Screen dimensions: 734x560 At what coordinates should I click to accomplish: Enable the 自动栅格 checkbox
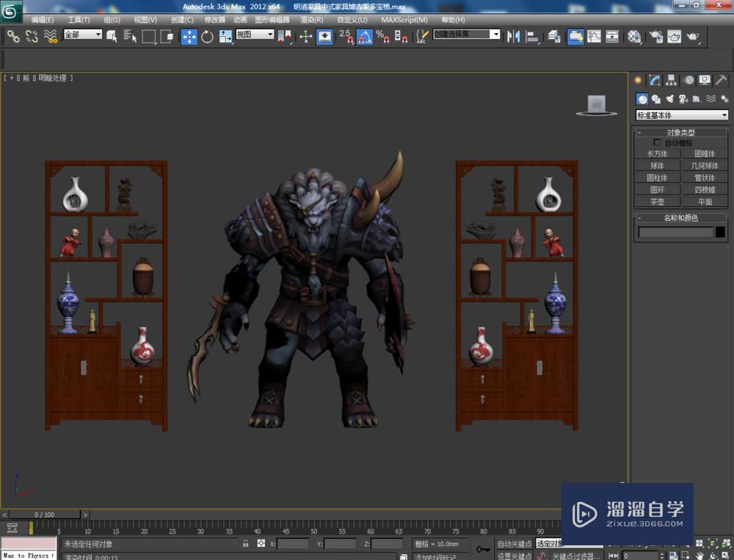(657, 143)
